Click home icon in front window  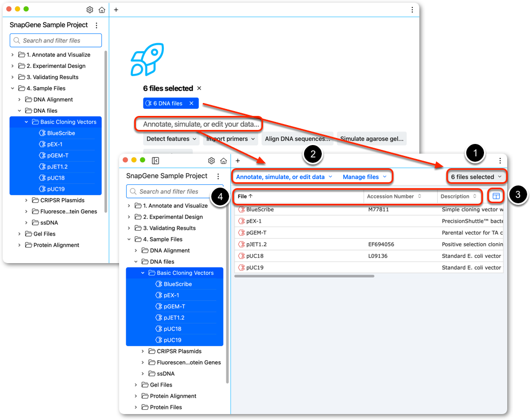pos(224,161)
